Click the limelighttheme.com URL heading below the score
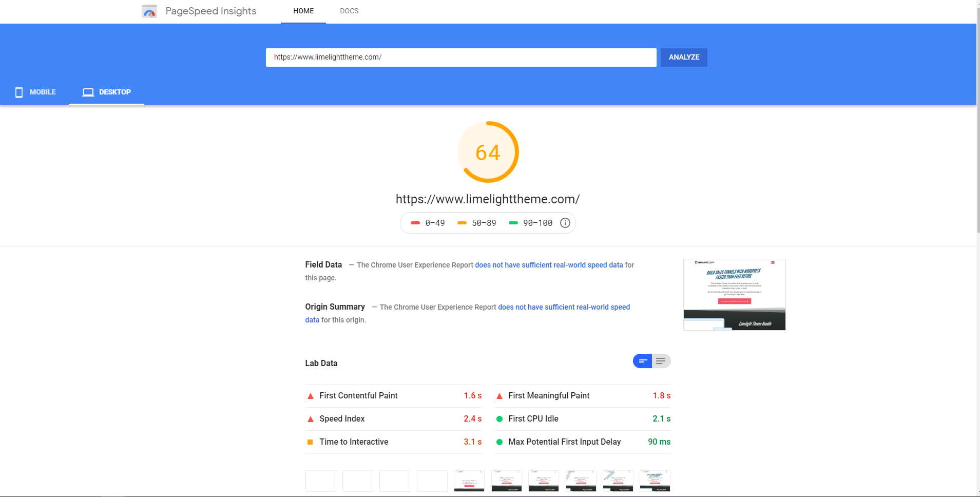 488,199
